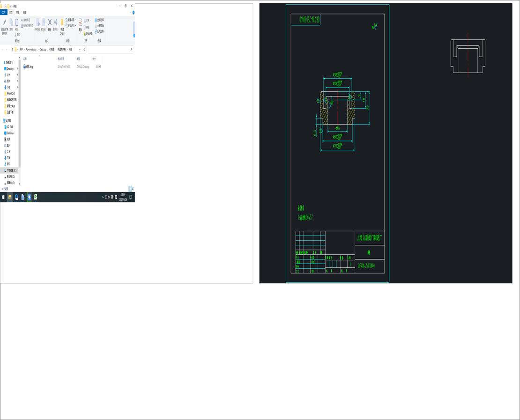Click the CAD drawing sheet image
The image size is (520, 420).
coord(386,143)
